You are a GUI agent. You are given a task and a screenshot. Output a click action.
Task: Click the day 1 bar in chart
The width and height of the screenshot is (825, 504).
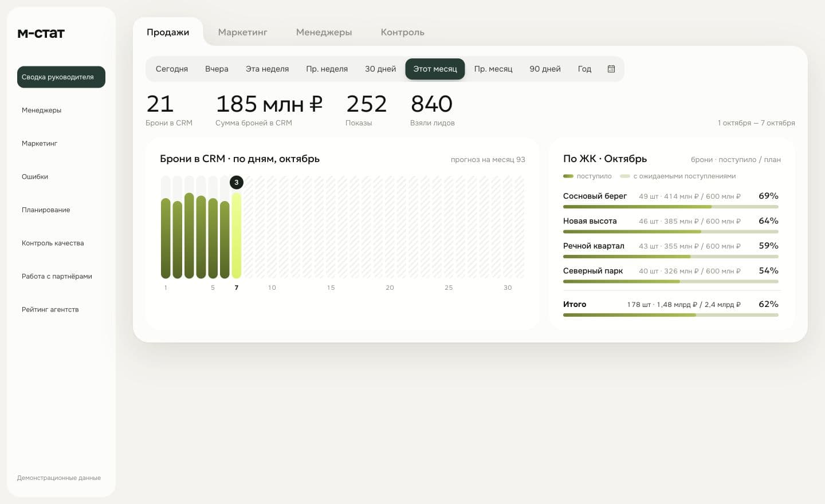pos(166,238)
